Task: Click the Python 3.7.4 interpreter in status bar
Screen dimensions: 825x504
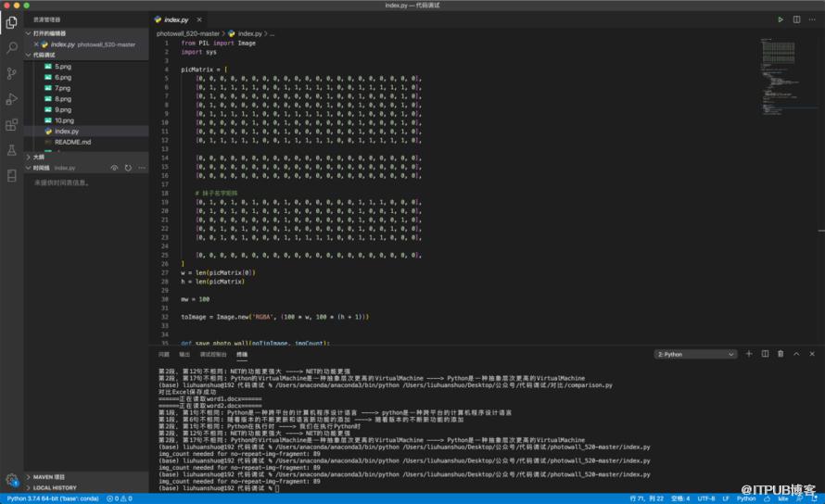Action: [53, 498]
